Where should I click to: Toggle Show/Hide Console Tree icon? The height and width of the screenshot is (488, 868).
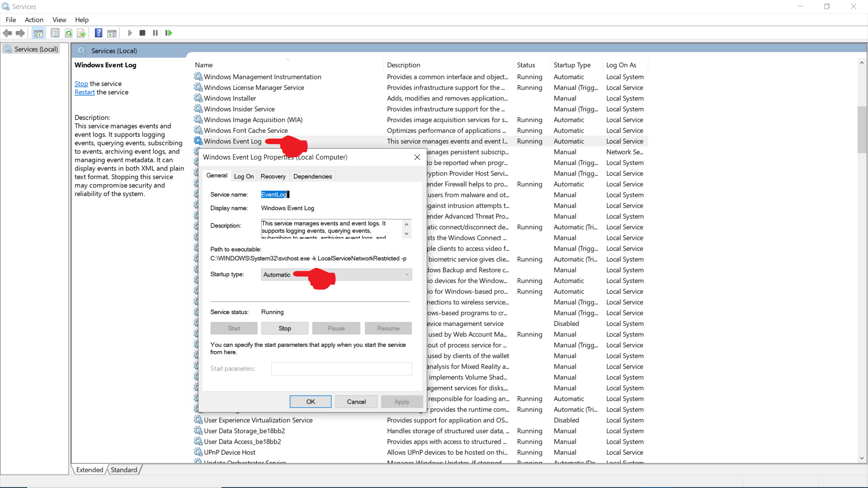(38, 33)
